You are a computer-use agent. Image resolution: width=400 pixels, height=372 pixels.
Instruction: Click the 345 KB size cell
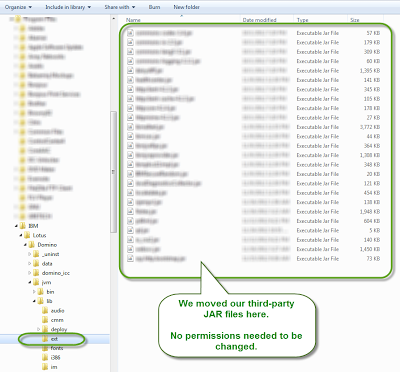coord(372,89)
